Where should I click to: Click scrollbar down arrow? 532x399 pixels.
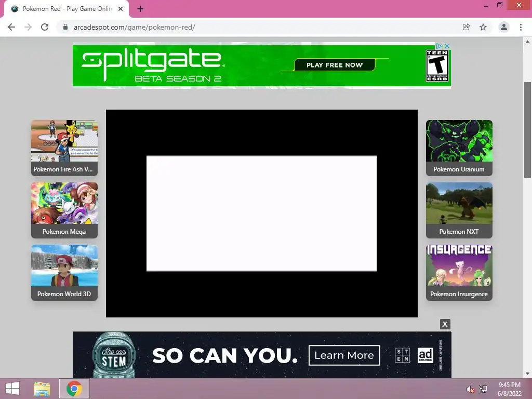point(527,374)
